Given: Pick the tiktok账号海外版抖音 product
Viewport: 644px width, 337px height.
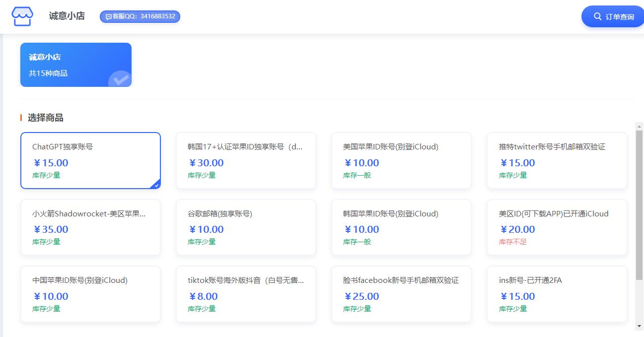Looking at the screenshot, I should tap(246, 294).
